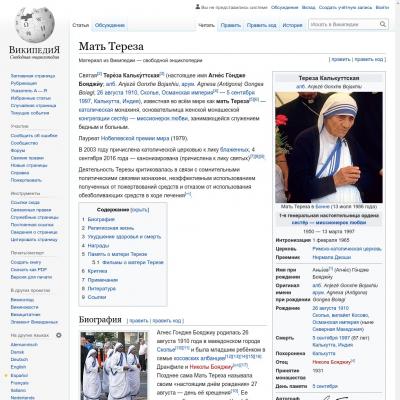
Task: Open the Войти login link
Action: [x=382, y=7]
